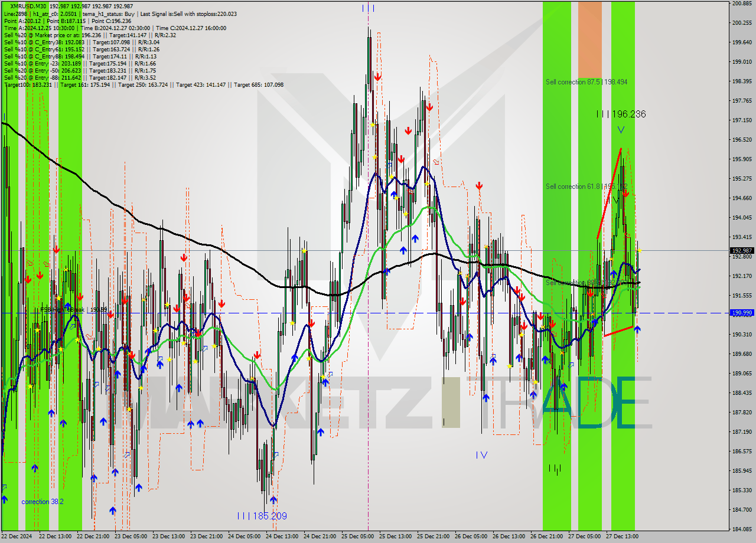Viewport: 756px width, 543px height.
Task: Click the 'Sell correction 87.5 | 198.494' label
Action: point(586,82)
